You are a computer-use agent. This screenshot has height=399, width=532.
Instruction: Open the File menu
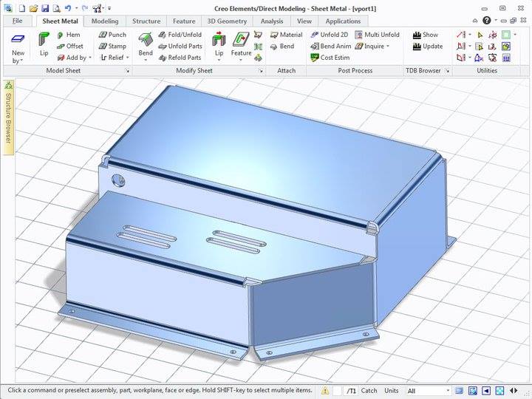point(17,21)
